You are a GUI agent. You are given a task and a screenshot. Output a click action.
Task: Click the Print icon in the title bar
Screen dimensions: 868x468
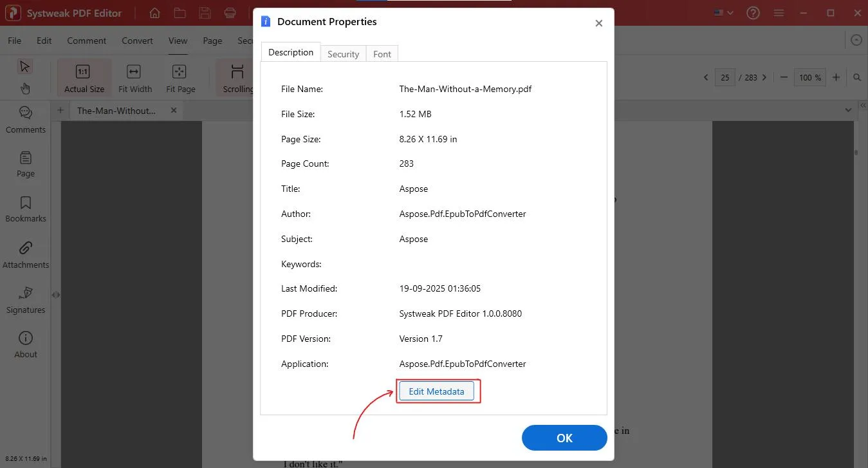pyautogui.click(x=230, y=12)
